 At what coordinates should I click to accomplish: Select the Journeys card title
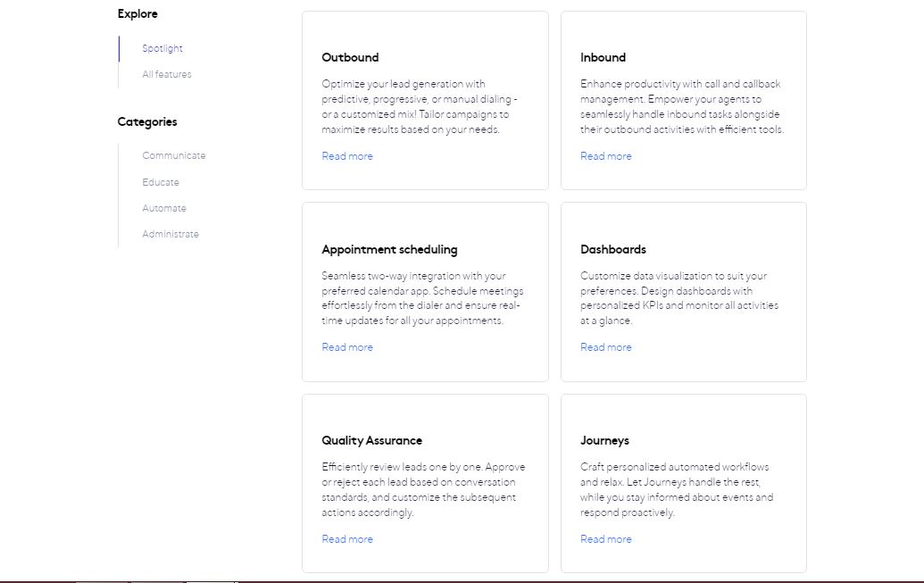pyautogui.click(x=604, y=440)
